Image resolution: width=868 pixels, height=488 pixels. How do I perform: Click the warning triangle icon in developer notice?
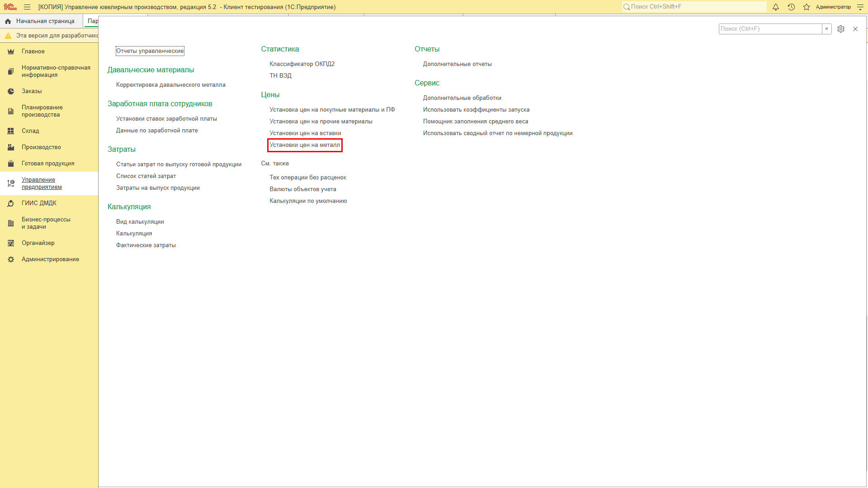click(8, 36)
